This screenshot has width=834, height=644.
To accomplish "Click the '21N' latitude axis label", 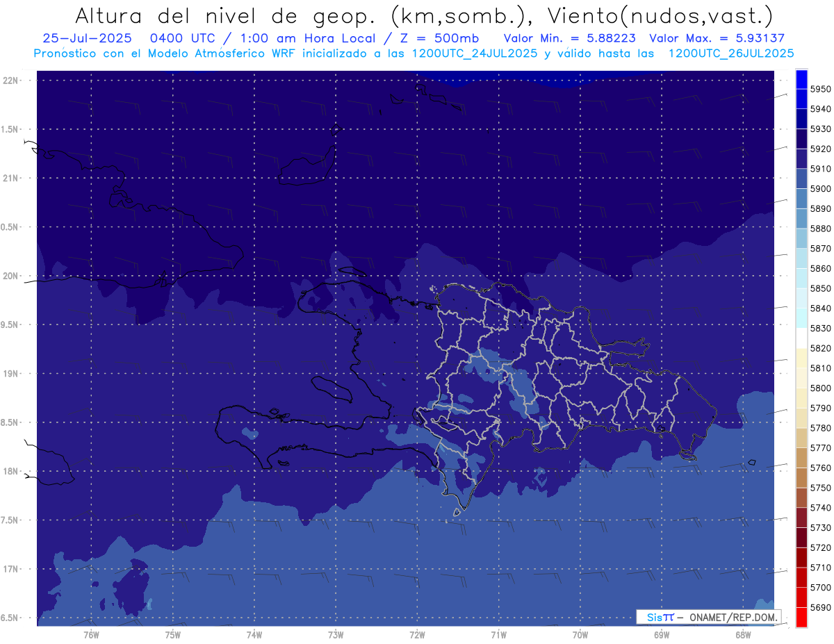I will [12, 179].
